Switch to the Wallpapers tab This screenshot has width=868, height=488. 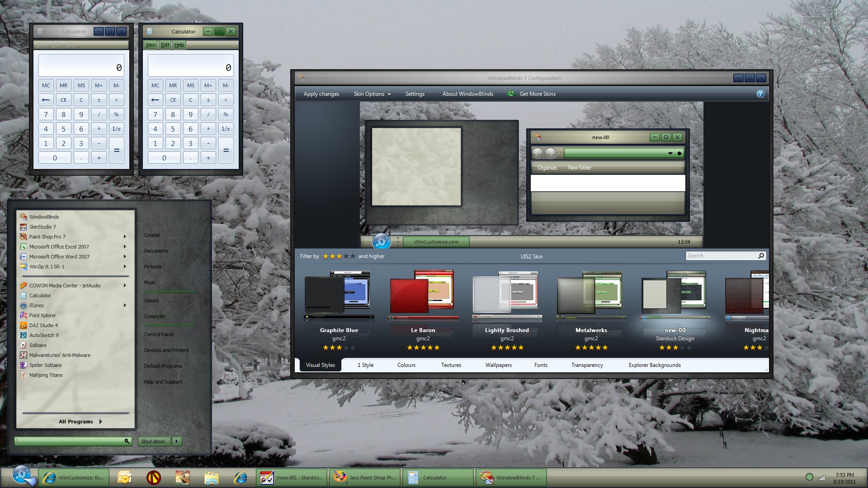coord(498,365)
